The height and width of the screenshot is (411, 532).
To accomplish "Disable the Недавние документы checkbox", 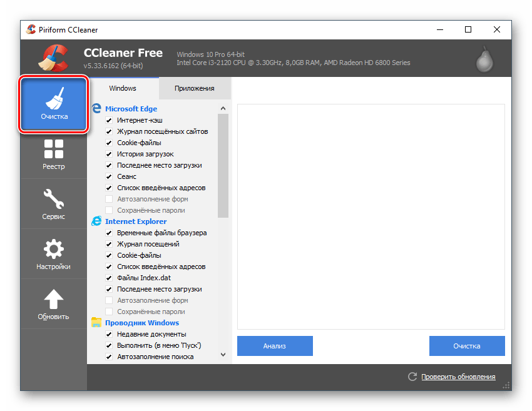I will point(110,334).
